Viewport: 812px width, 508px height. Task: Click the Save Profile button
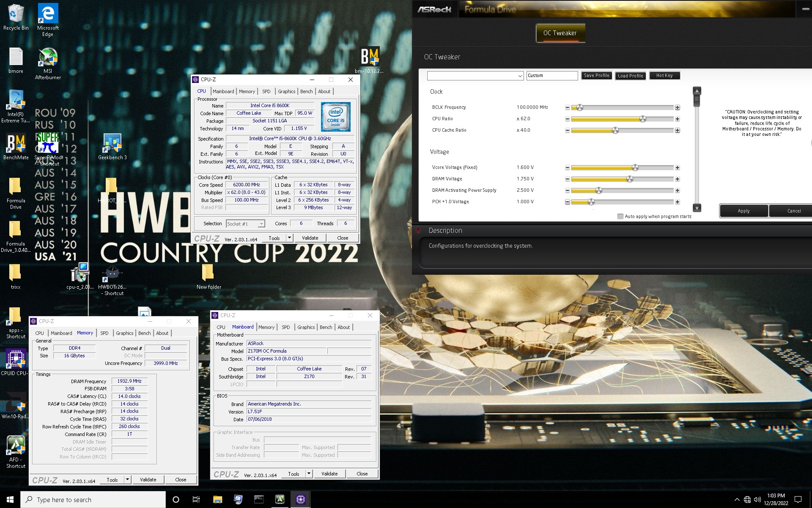[x=597, y=76]
